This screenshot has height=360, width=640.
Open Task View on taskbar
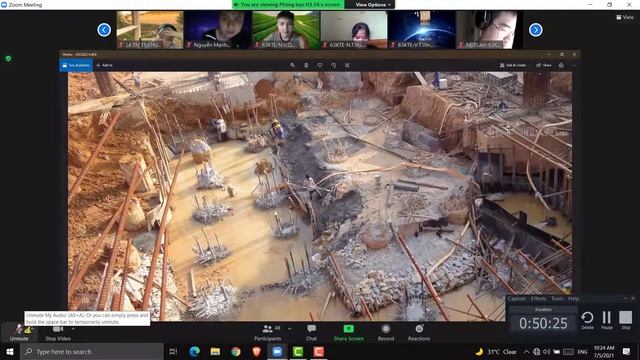[x=173, y=351]
